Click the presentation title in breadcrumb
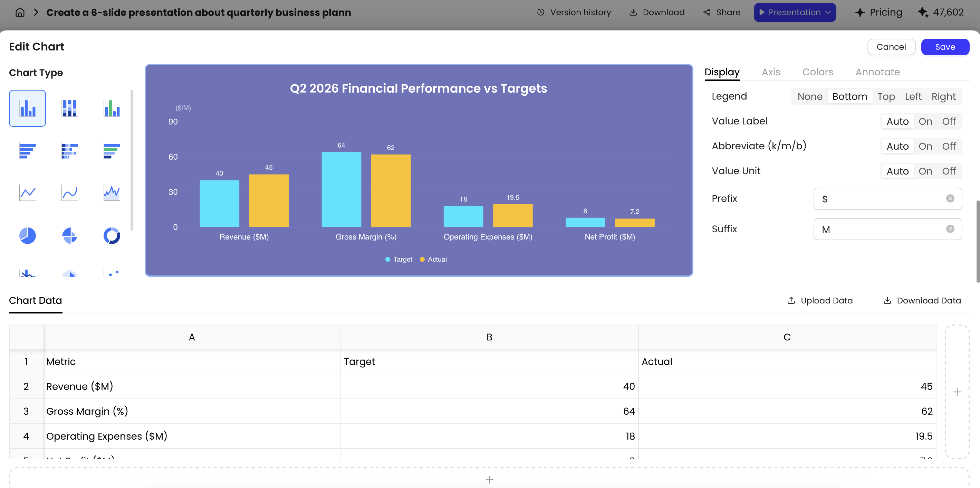Viewport: 980px width, 488px height. [199, 12]
